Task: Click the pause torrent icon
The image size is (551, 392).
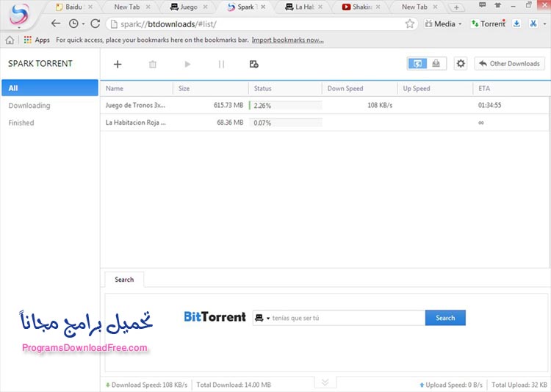Action: click(x=221, y=65)
